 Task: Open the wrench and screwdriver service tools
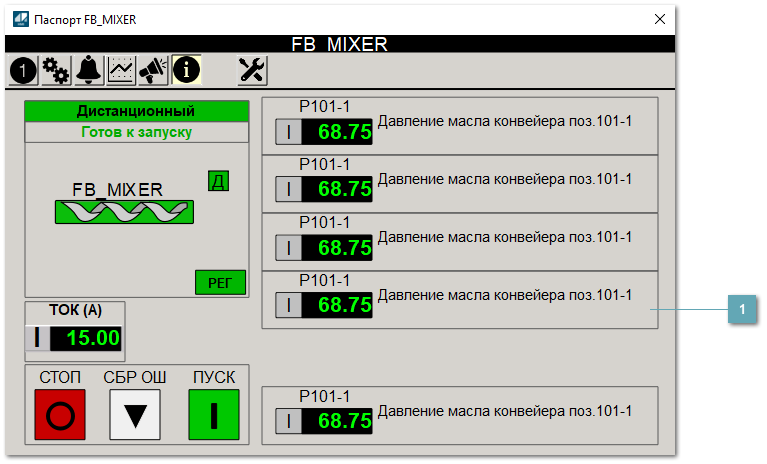(x=252, y=69)
